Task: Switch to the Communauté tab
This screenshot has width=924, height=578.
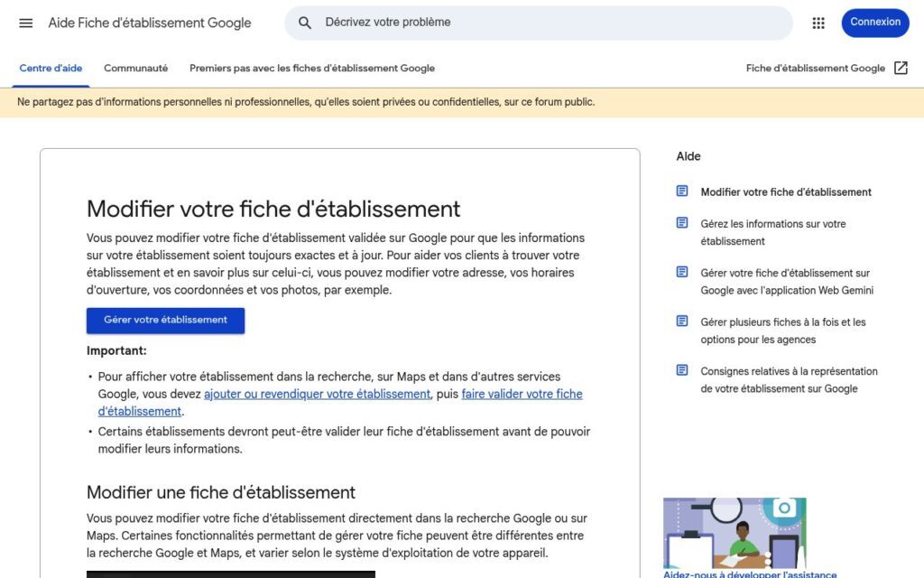Action: 135,69
